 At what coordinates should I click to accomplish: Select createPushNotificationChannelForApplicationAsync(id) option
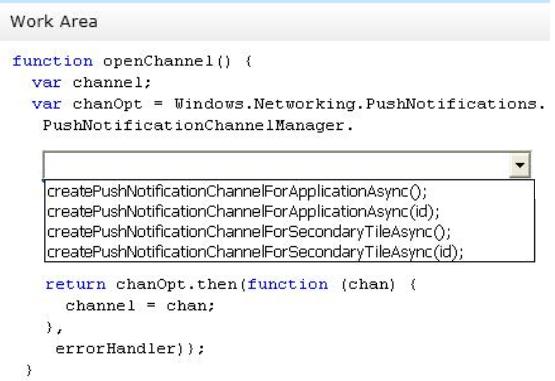tap(243, 212)
